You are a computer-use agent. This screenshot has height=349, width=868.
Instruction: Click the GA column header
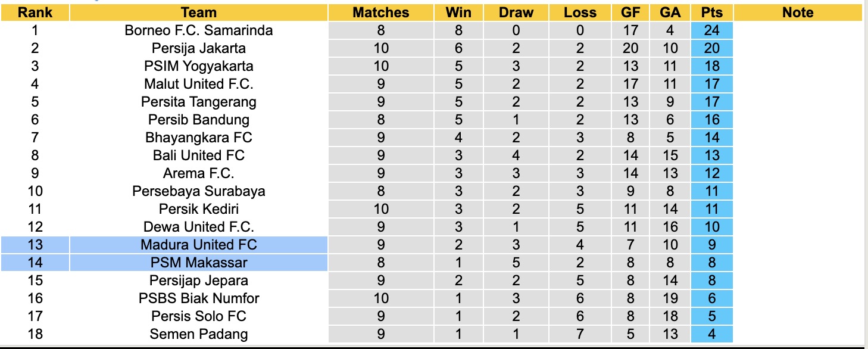pos(670,13)
